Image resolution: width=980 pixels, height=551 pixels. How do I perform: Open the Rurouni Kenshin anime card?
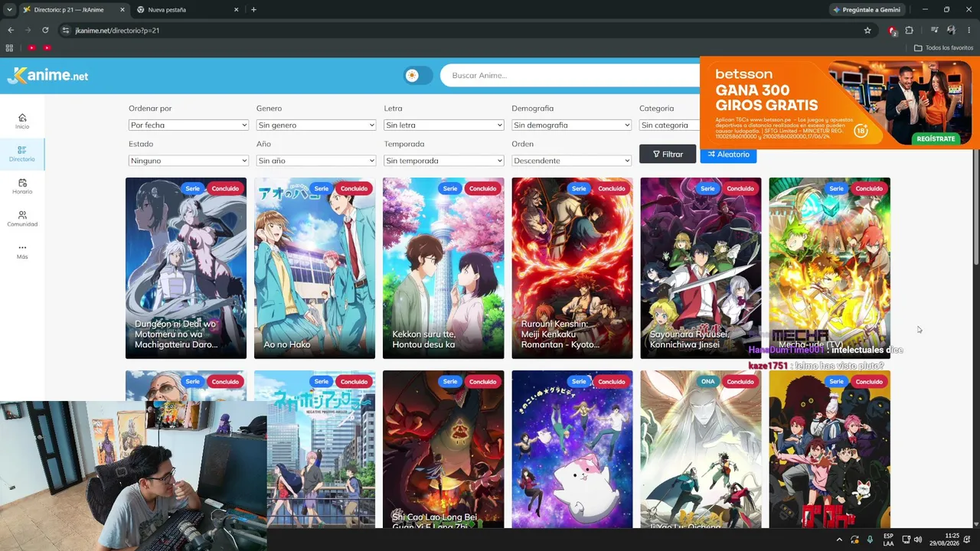(573, 268)
